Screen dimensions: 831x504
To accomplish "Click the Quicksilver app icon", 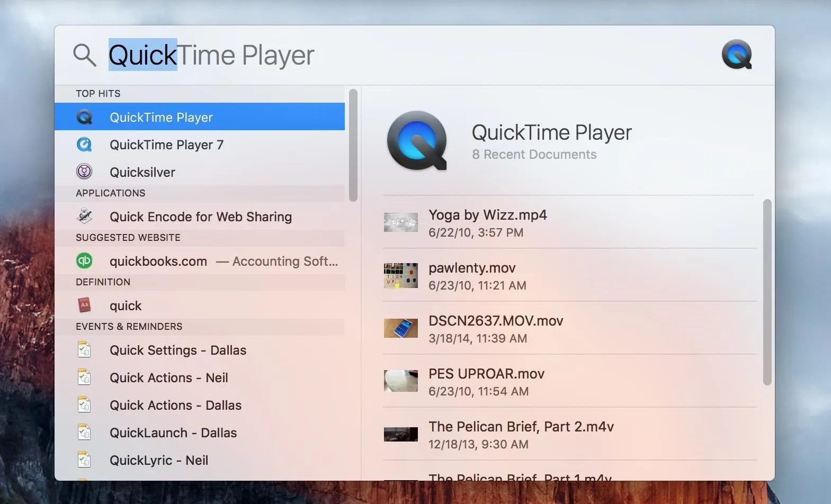I will 84,172.
